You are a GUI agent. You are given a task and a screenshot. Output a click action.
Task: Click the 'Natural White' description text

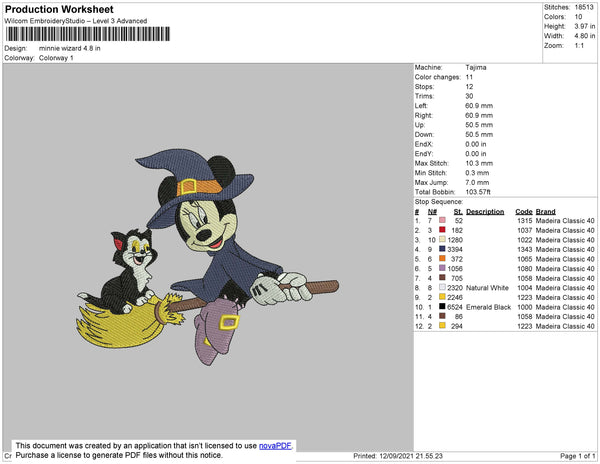point(487,288)
